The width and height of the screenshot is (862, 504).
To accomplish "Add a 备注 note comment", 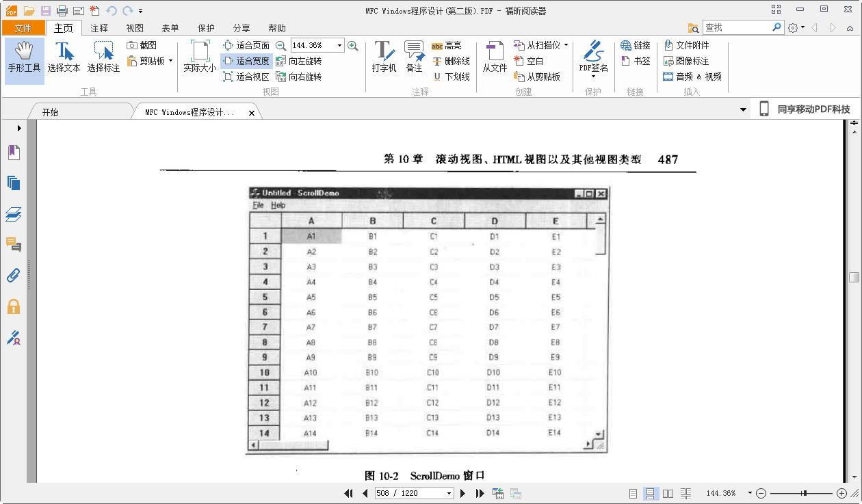I will point(414,58).
